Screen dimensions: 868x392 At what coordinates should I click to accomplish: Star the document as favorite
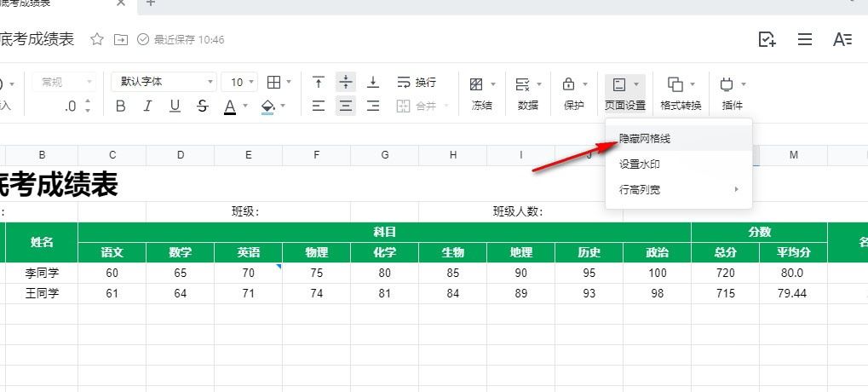click(x=97, y=39)
